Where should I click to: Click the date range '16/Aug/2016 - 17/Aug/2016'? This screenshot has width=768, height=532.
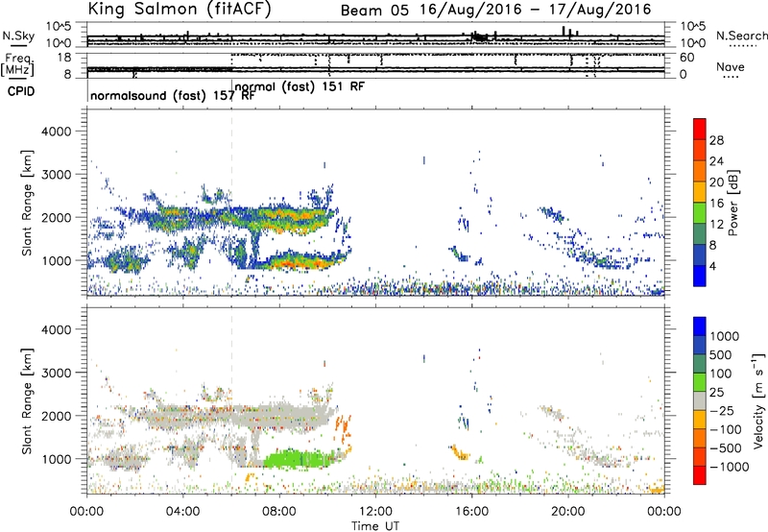536,10
